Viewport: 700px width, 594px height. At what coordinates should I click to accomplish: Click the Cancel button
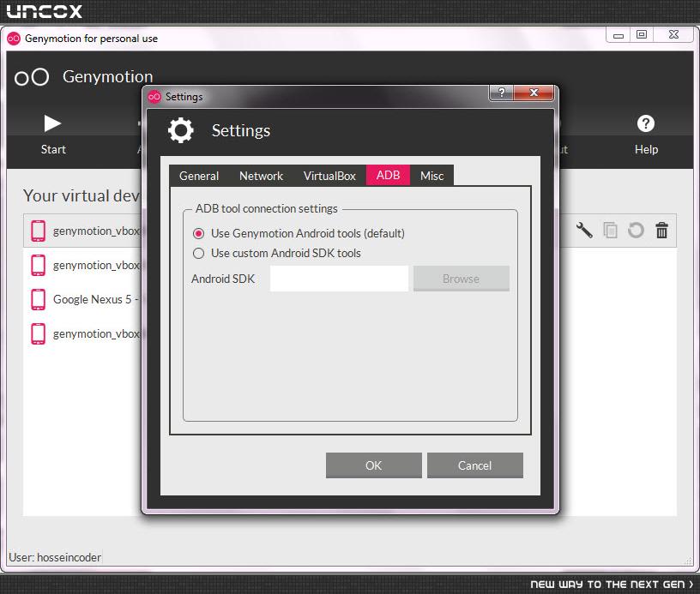coord(475,465)
